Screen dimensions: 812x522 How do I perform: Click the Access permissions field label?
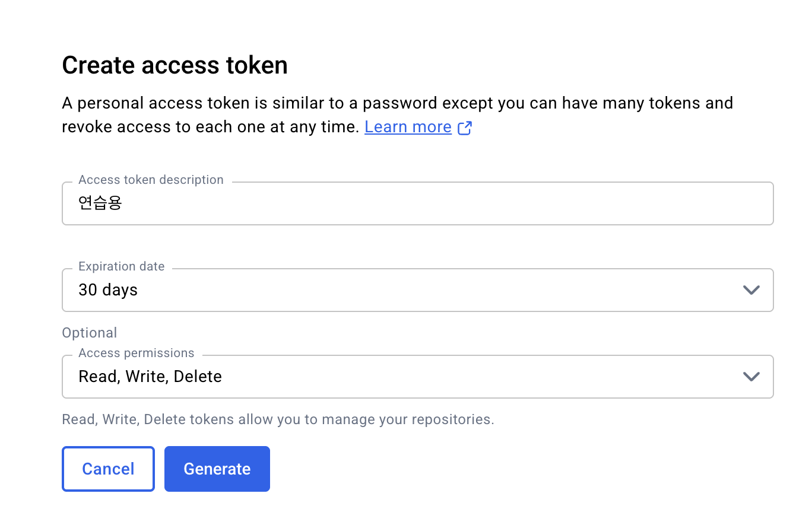click(x=137, y=353)
